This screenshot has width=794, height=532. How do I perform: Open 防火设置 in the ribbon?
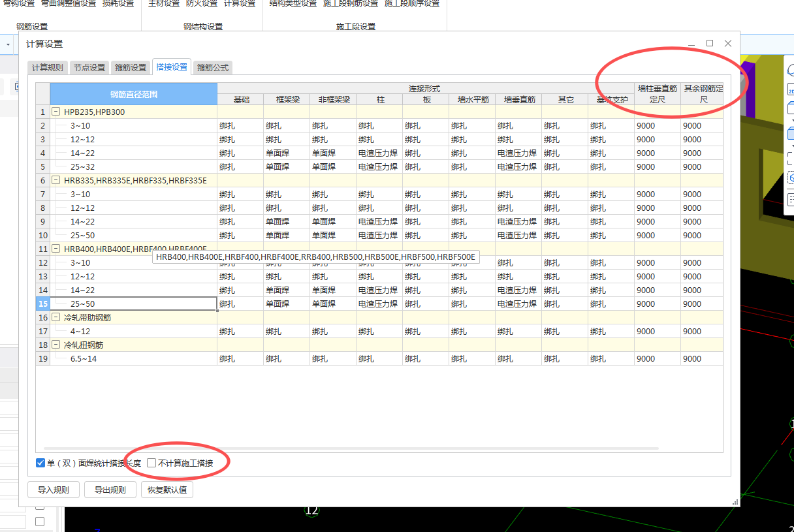(202, 4)
